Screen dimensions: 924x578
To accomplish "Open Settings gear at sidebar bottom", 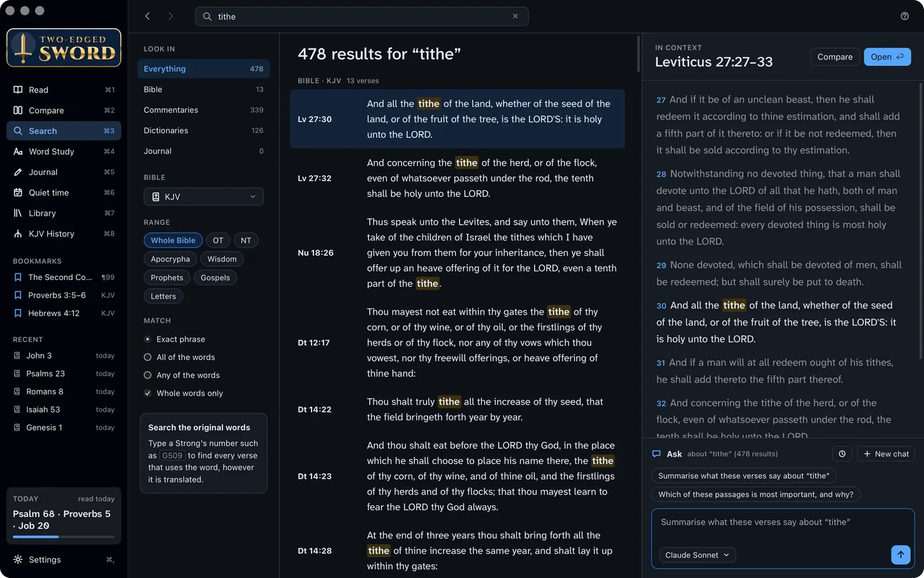I will pyautogui.click(x=18, y=560).
